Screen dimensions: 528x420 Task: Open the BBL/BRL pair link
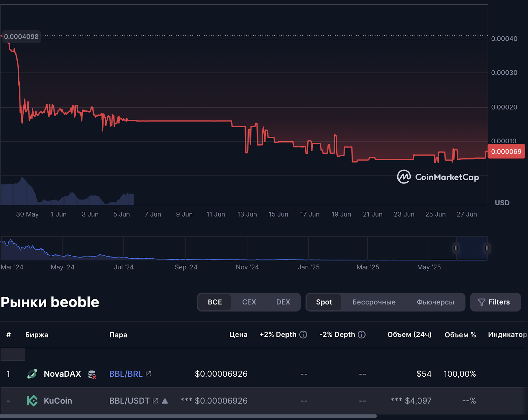tap(126, 374)
